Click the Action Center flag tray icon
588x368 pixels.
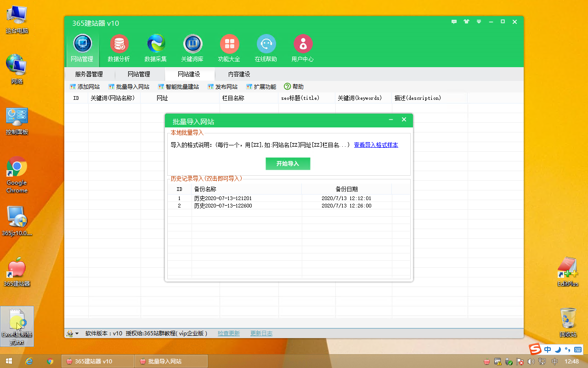pyautogui.click(x=520, y=362)
